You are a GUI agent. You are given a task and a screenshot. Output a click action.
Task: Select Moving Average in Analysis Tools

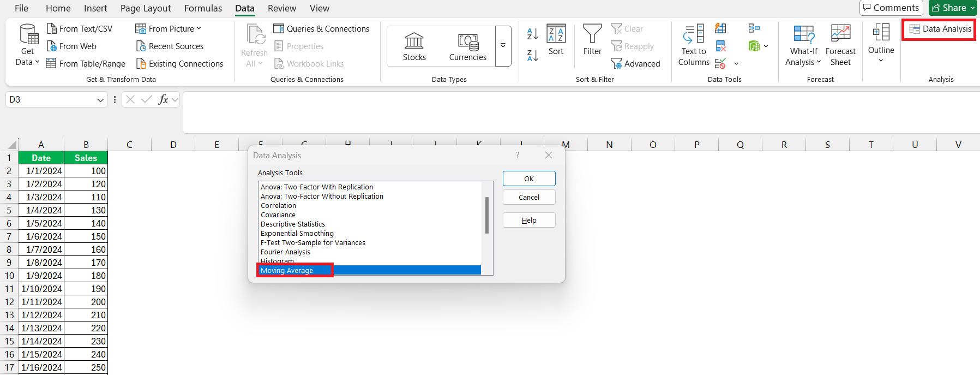tap(370, 271)
